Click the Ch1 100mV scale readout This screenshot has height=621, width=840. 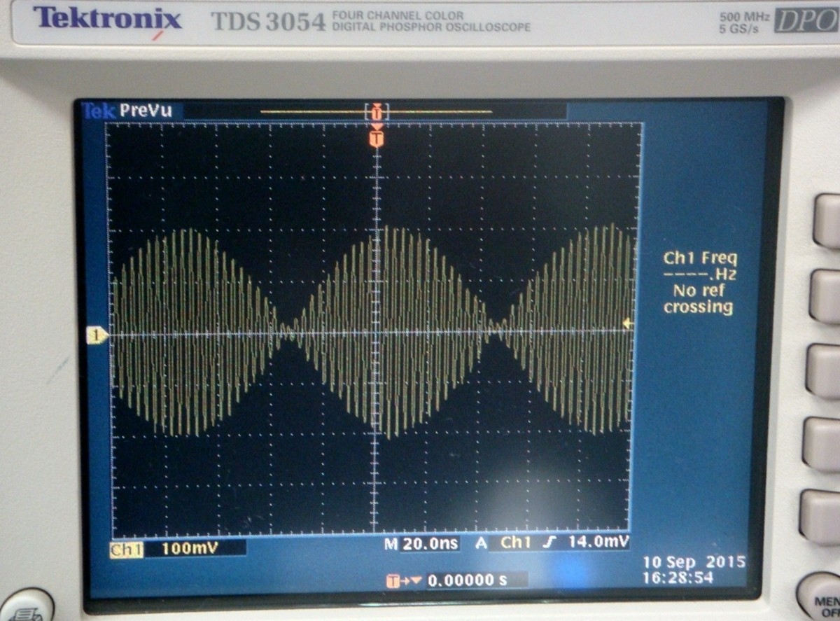coord(178,550)
